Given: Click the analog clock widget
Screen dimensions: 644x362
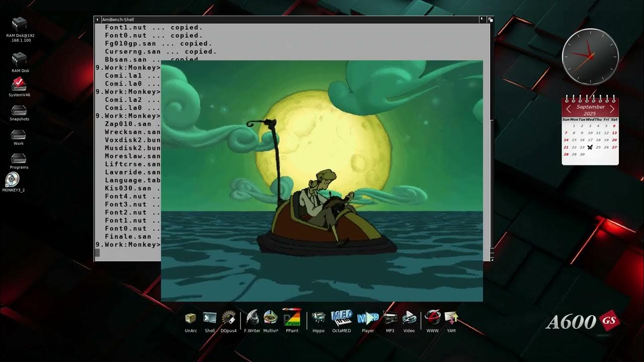Looking at the screenshot, I should (x=590, y=56).
